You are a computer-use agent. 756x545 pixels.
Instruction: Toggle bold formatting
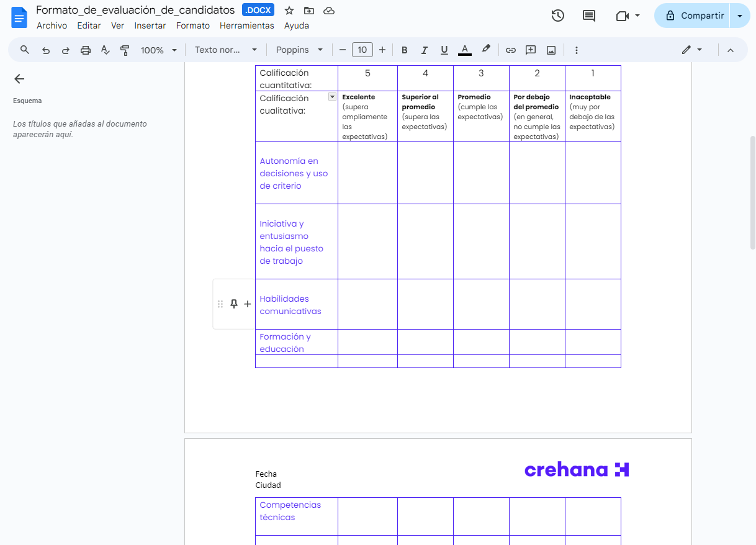coord(405,50)
